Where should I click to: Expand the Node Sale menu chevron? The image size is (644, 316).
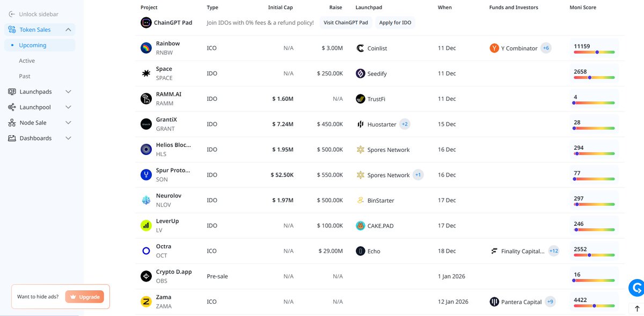[68, 123]
